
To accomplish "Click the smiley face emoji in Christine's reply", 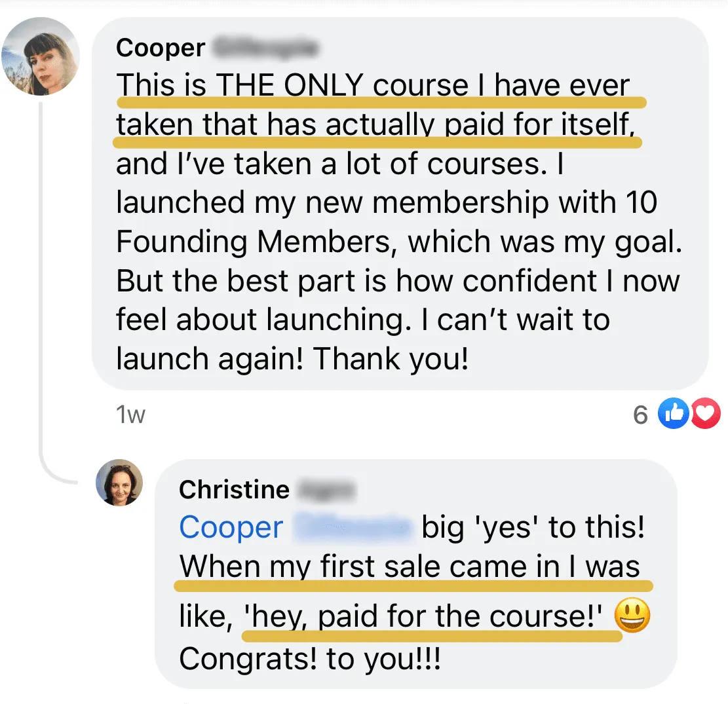I will click(x=632, y=615).
